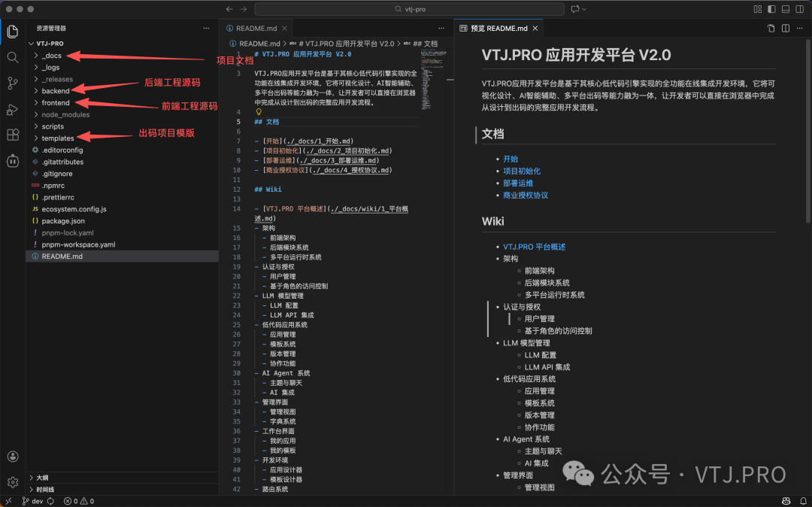Open the Search view in activity bar

pos(11,56)
